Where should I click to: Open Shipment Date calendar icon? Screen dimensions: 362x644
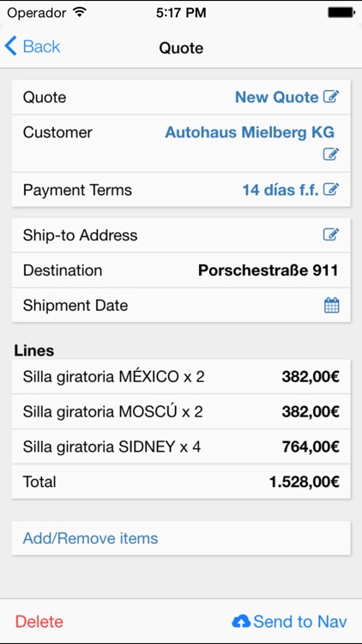click(x=332, y=305)
